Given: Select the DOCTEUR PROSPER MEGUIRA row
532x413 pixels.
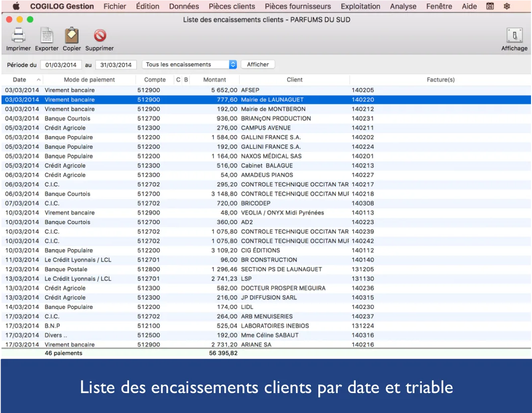Looking at the screenshot, I should [266, 288].
